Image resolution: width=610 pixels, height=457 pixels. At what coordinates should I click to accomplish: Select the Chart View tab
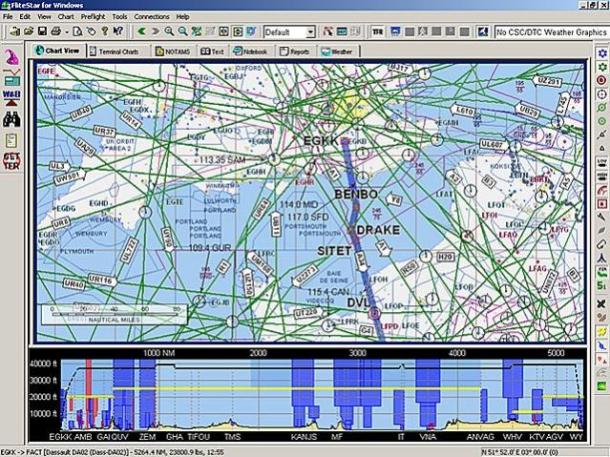(57, 51)
